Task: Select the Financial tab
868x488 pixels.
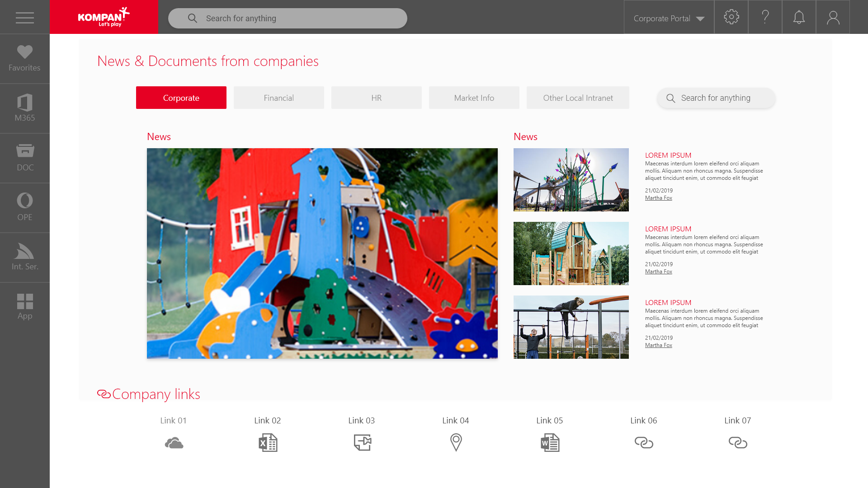Action: 278,98
